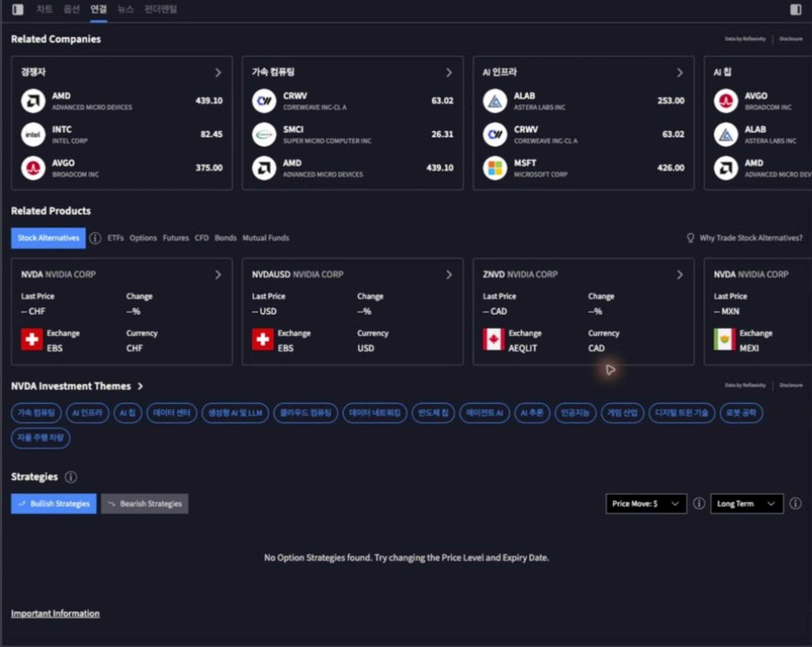Select Bullish Strategies
This screenshot has width=812, height=647.
54,504
